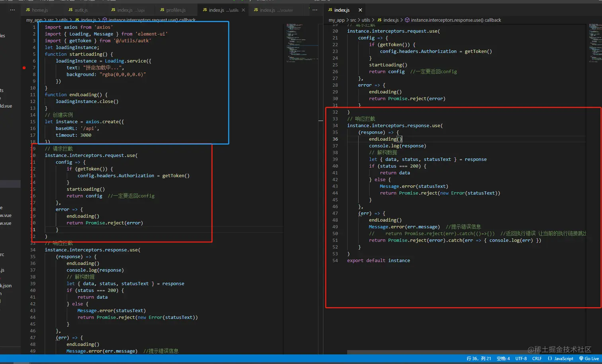The height and width of the screenshot is (364, 602).
Task: Close the index.js utils tab in left group
Action: click(243, 10)
